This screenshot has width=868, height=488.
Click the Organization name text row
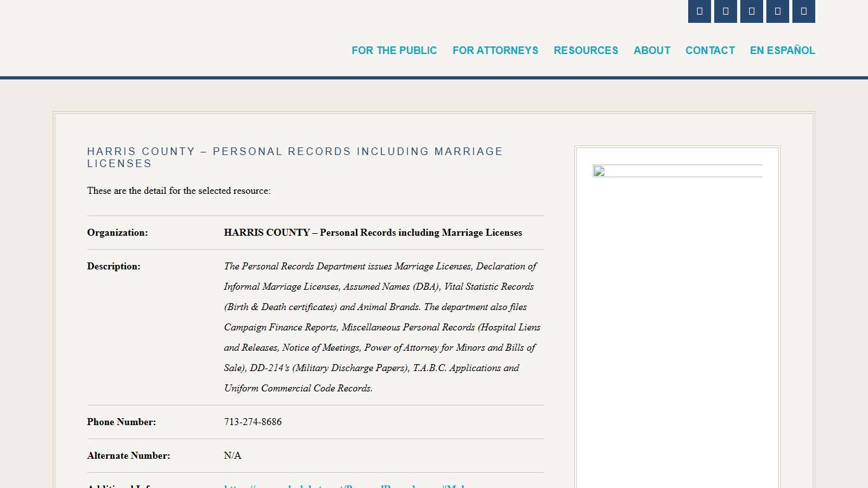click(373, 233)
